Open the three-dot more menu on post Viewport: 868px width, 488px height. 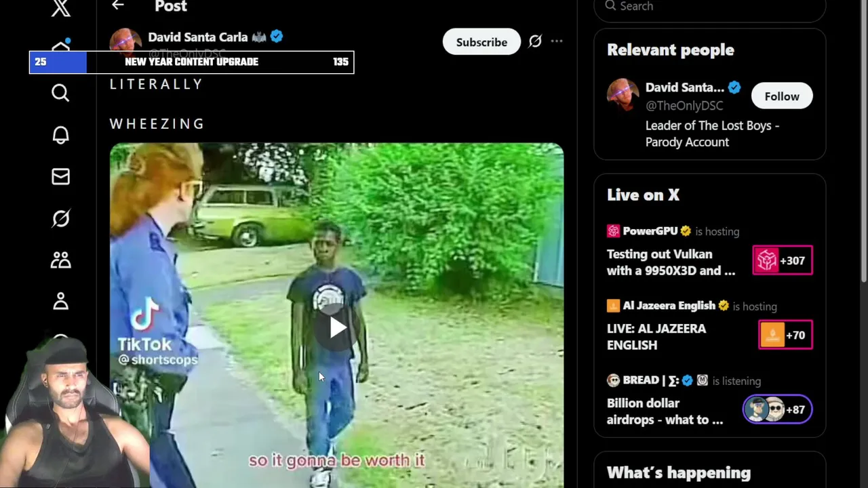(557, 41)
